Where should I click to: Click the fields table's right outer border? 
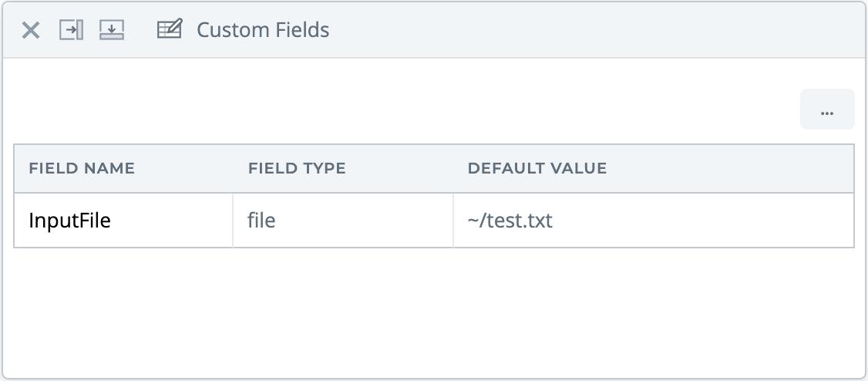point(854,221)
